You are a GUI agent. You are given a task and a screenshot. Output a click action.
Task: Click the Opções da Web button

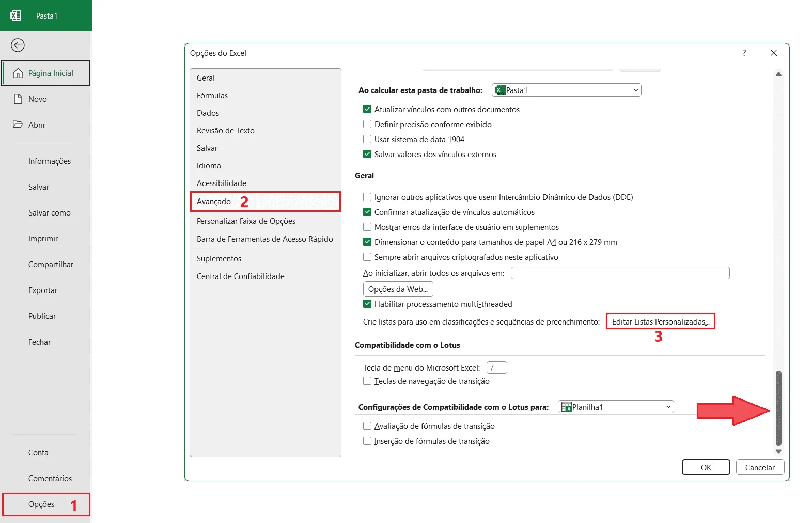click(398, 289)
